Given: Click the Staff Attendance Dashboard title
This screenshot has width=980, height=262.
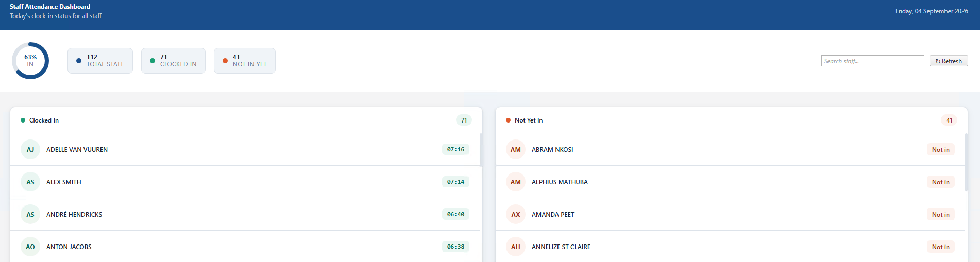Looking at the screenshot, I should 50,7.
